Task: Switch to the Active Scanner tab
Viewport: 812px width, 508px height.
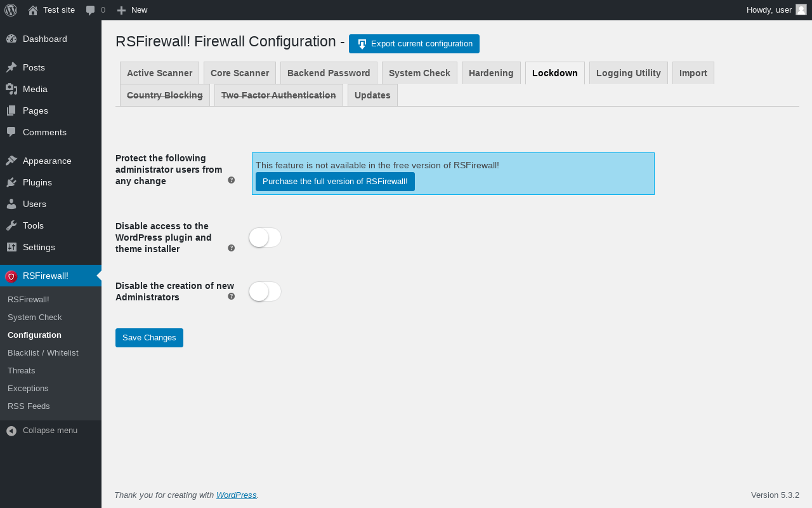Action: pos(159,73)
